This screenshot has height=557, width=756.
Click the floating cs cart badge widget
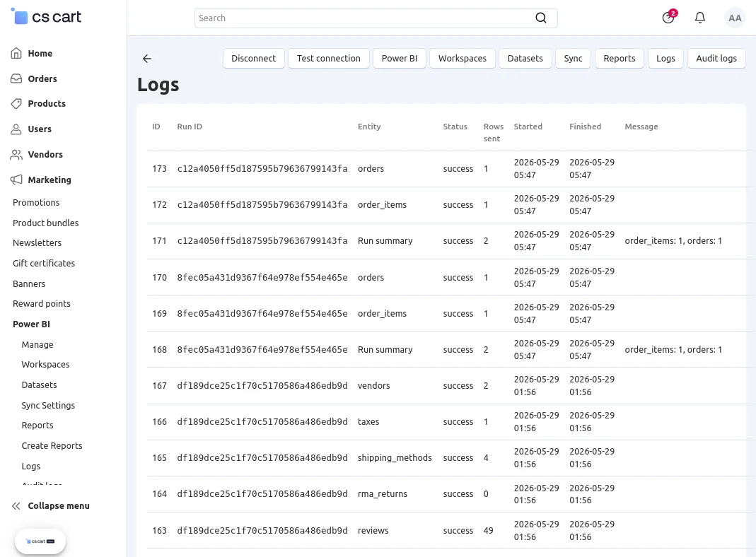click(x=40, y=541)
